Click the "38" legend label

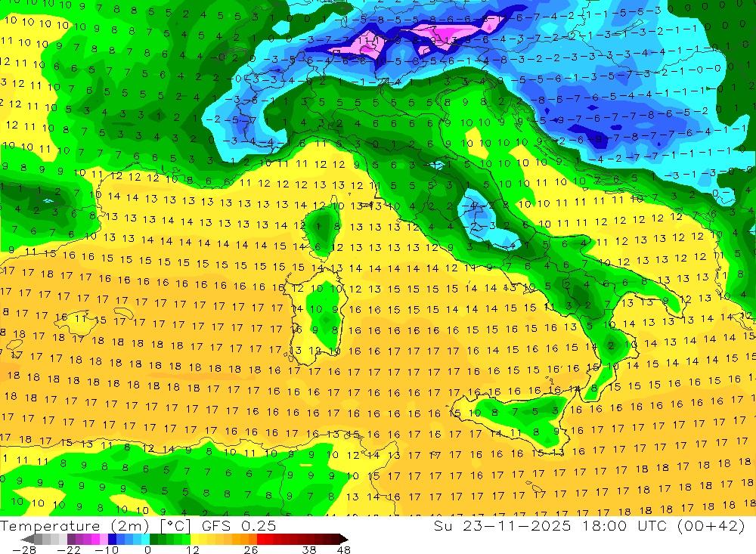click(309, 550)
